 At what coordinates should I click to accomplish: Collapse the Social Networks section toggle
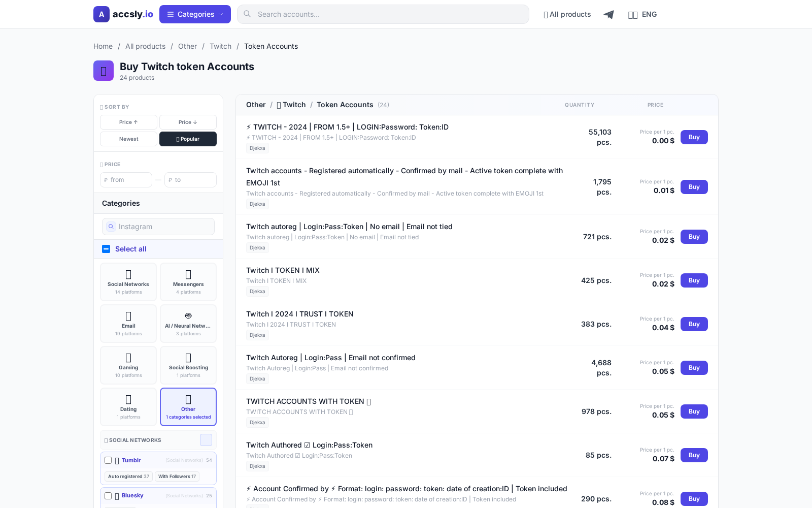pos(206,440)
